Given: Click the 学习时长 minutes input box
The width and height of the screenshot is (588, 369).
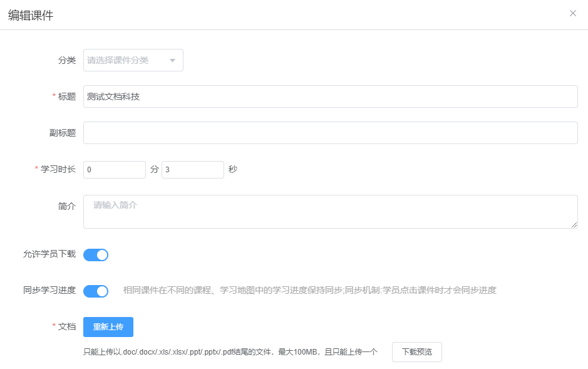Looking at the screenshot, I should (x=115, y=170).
